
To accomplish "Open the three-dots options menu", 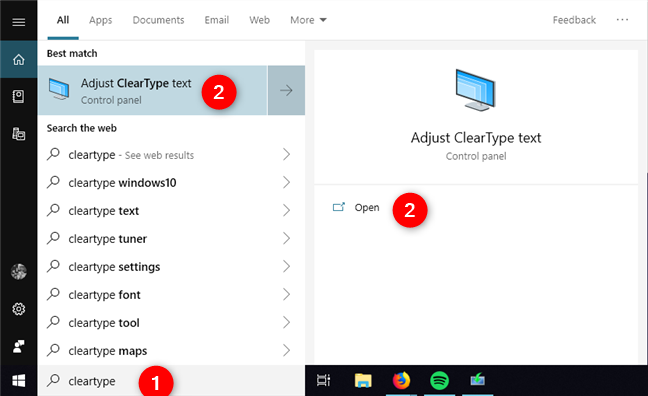I will pyautogui.click(x=622, y=19).
